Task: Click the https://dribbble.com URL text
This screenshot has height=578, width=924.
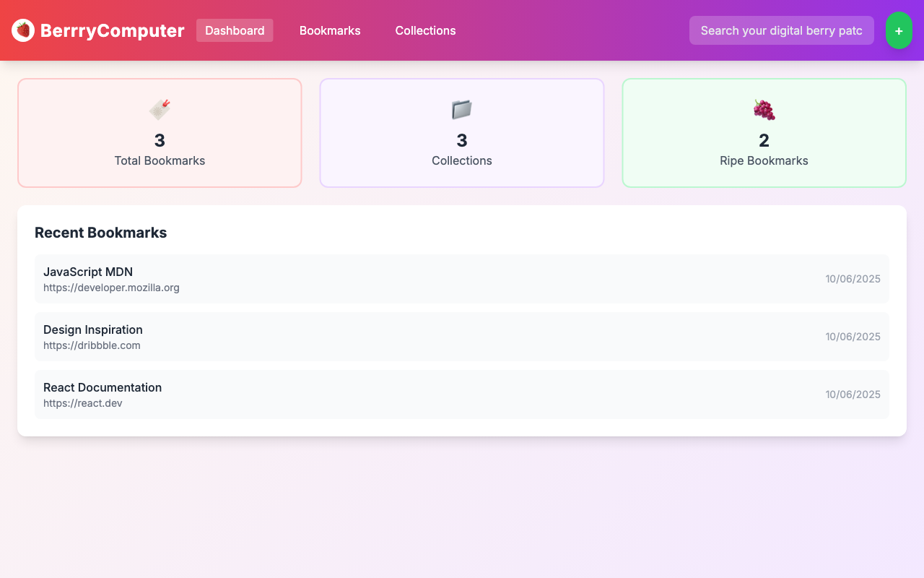Action: (x=92, y=345)
